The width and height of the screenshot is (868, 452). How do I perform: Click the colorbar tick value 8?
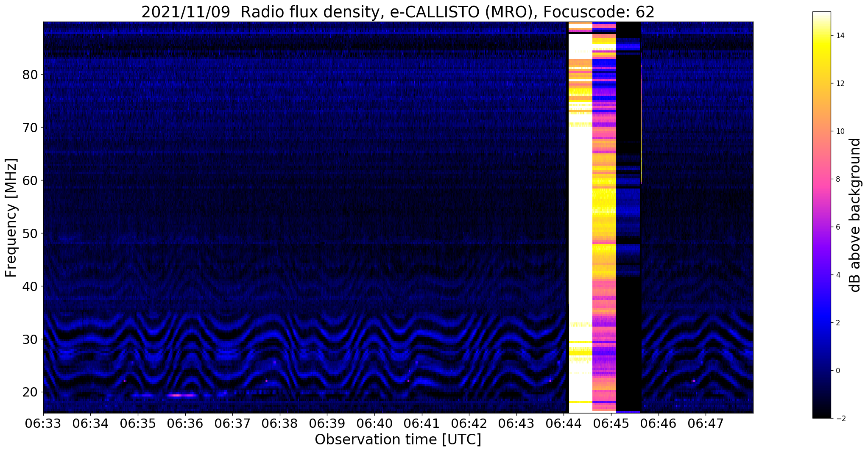coord(837,179)
